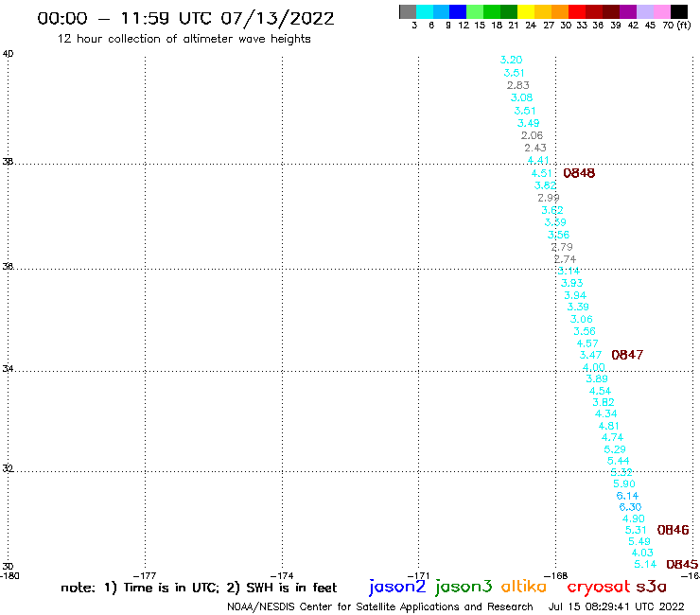This screenshot has height=615, width=700.
Task: Select the gray 2.06 reading
Action: 532,136
